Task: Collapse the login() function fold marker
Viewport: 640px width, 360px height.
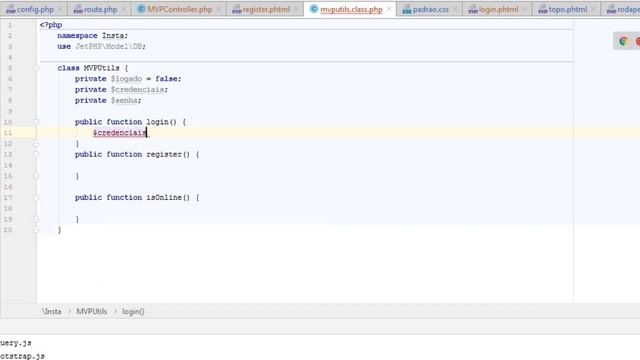Action: tap(36, 122)
